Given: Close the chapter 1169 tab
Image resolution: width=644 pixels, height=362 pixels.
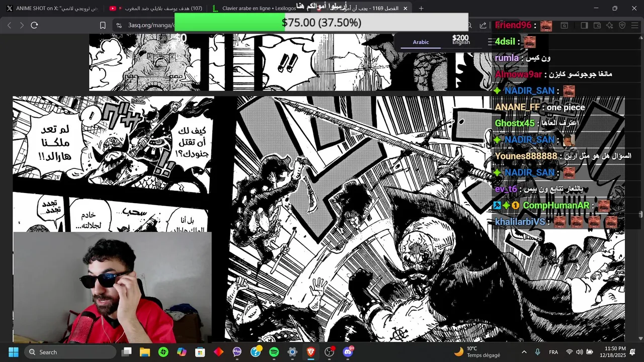Looking at the screenshot, I should (x=405, y=8).
